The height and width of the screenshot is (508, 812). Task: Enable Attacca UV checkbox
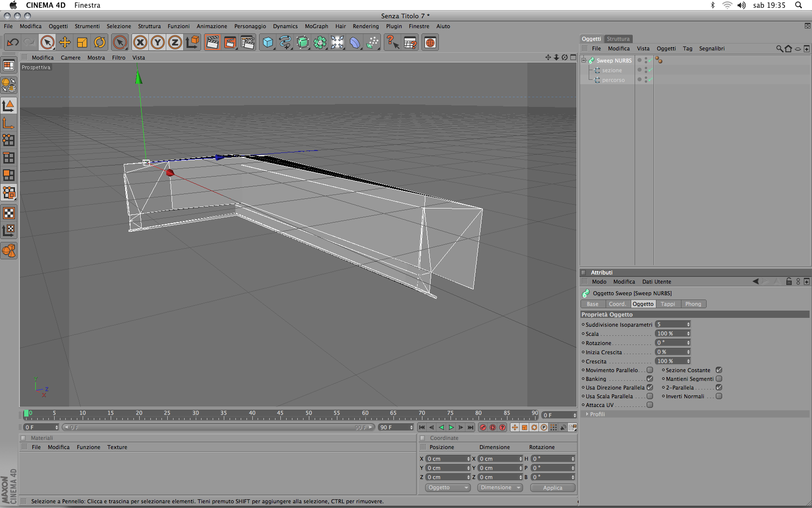(650, 405)
